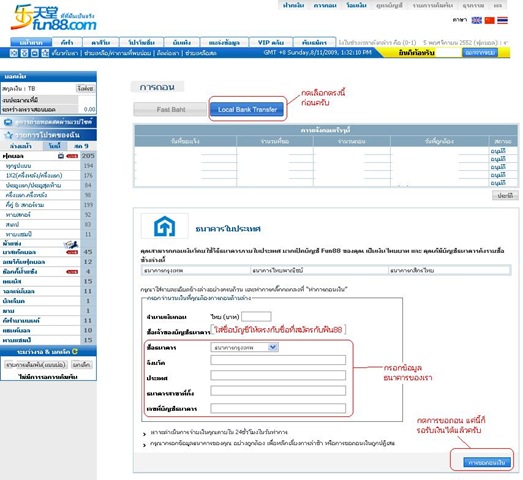Click the logout button in the yellow bar

pos(480,52)
